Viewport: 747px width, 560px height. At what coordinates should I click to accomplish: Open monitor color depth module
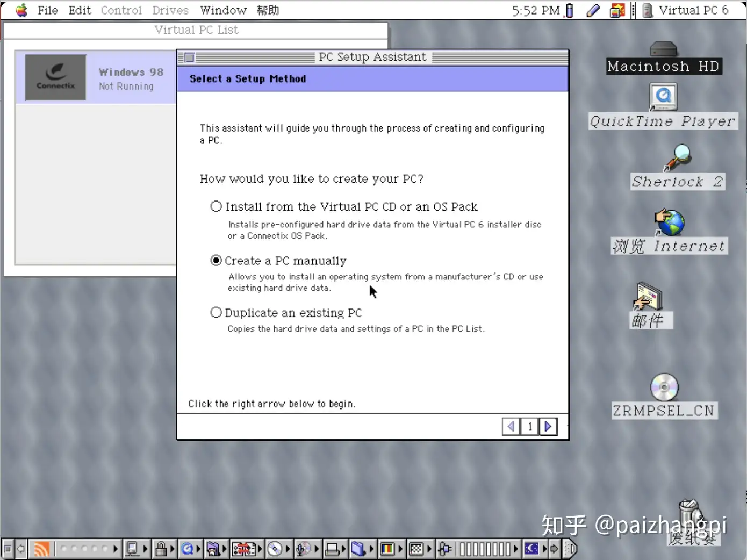[387, 549]
